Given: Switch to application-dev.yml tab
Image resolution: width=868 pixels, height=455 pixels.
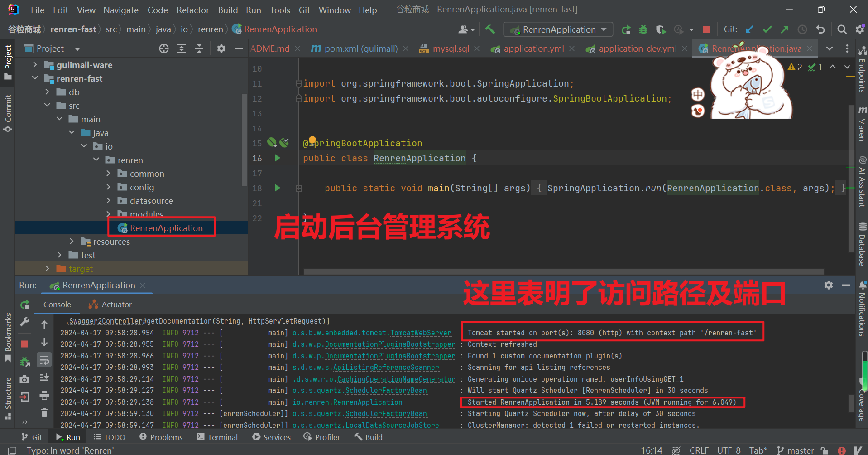Looking at the screenshot, I should (637, 48).
